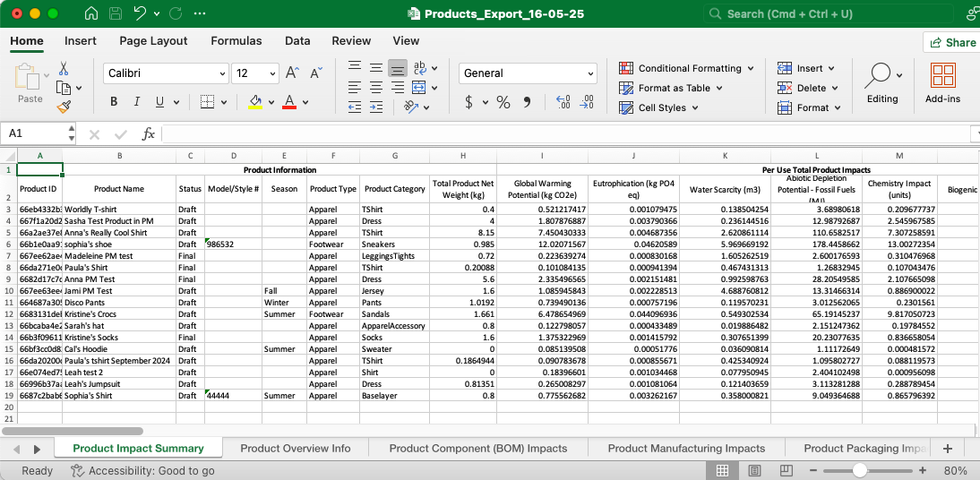Switch to Product Manufacturing Impacts sheet
This screenshot has width=980, height=480.
[686, 448]
